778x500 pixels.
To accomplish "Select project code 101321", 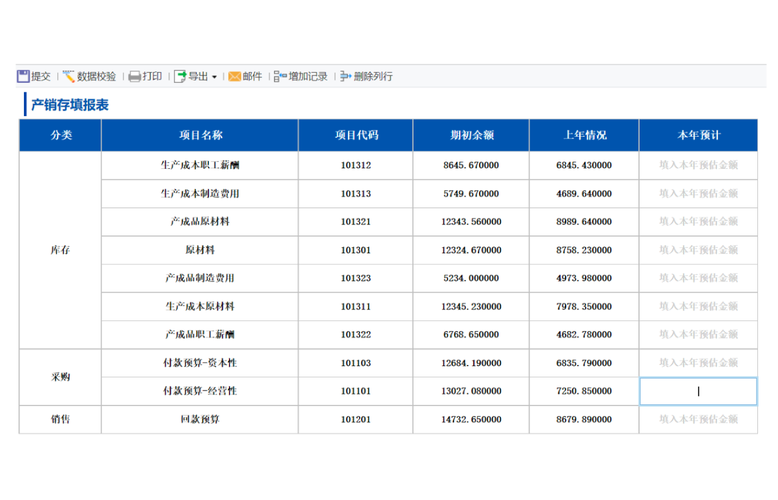I will coord(356,222).
